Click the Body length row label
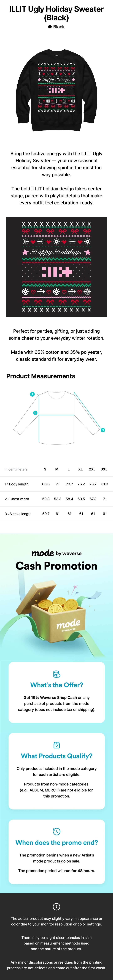 tap(16, 484)
